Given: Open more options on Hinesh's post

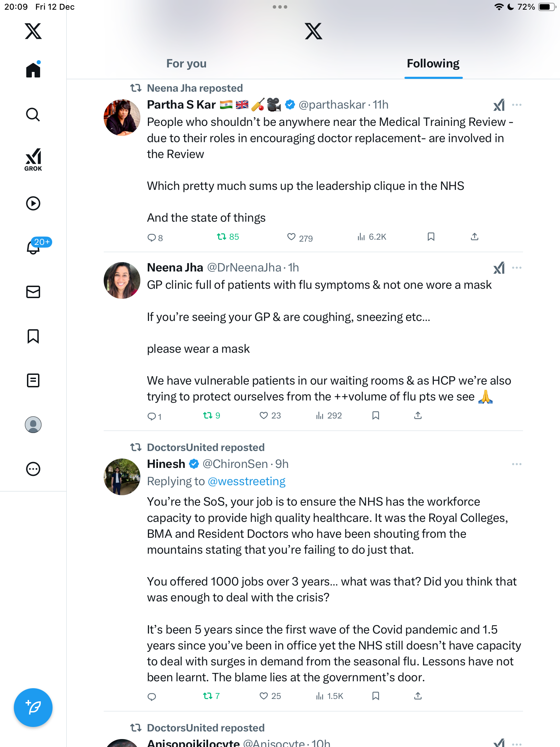Looking at the screenshot, I should click(517, 464).
